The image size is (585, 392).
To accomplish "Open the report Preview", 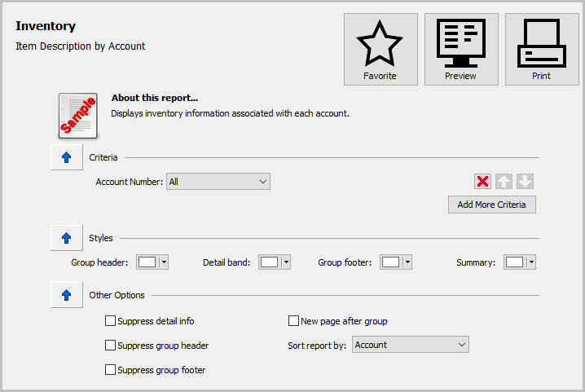I will pos(461,49).
